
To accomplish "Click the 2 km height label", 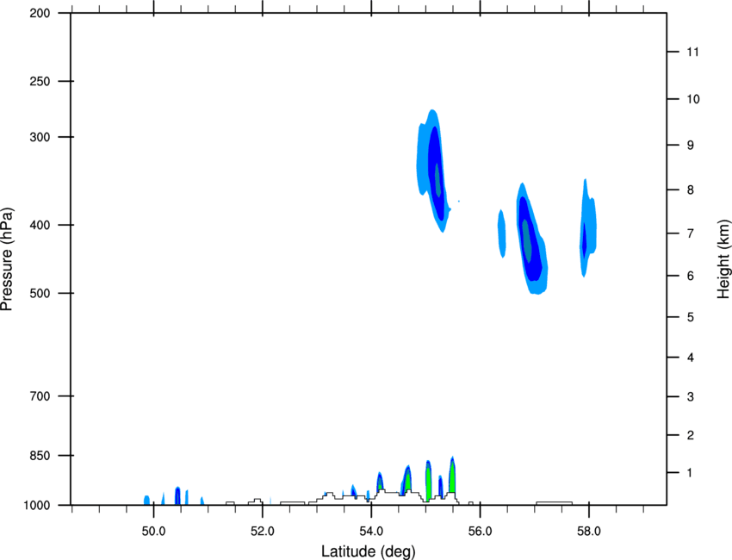I will pos(691,435).
